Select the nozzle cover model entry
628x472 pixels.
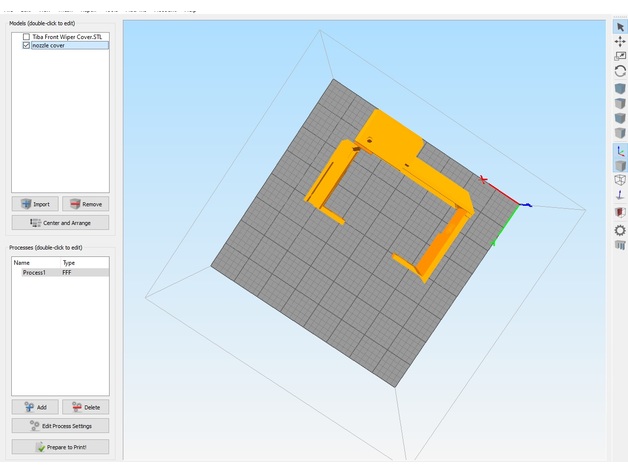pos(70,45)
